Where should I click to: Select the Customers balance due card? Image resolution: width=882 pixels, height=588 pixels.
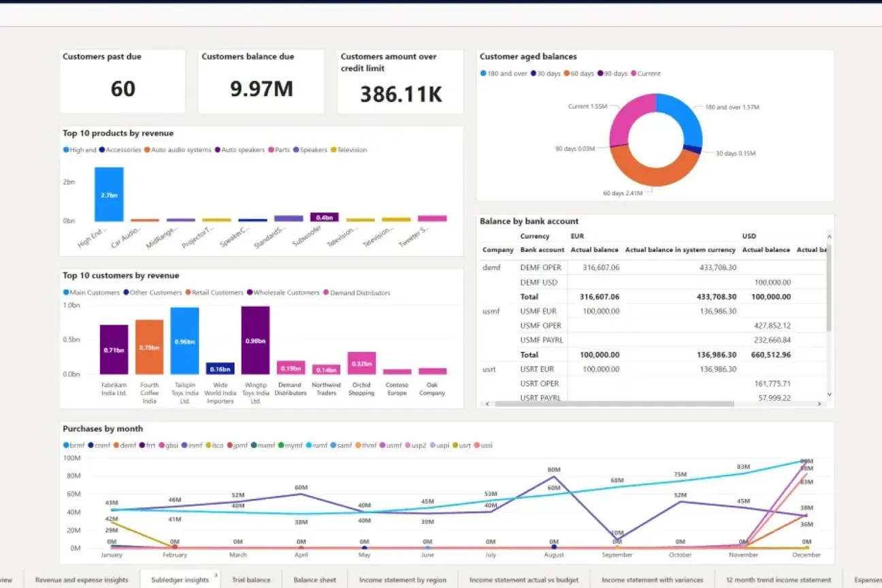pyautogui.click(x=261, y=82)
